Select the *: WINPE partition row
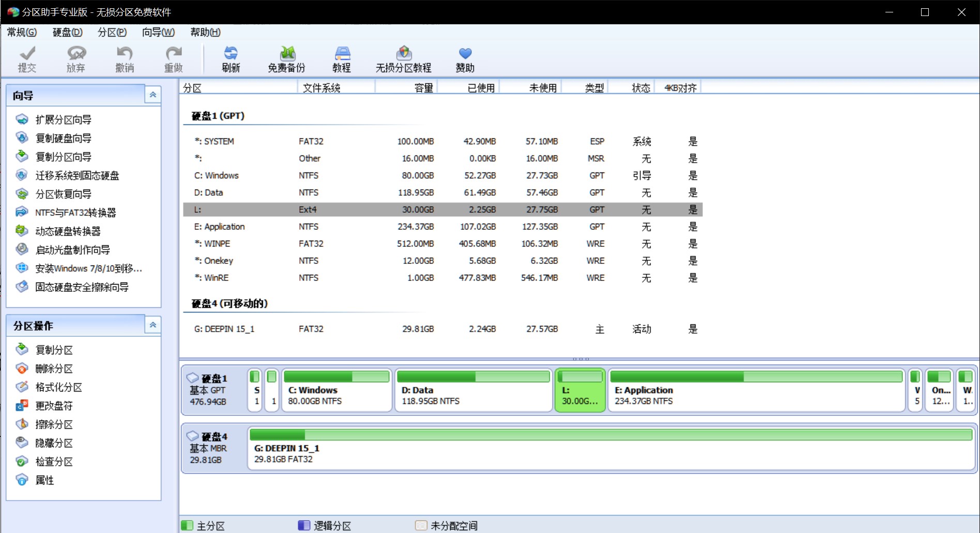 click(x=443, y=244)
